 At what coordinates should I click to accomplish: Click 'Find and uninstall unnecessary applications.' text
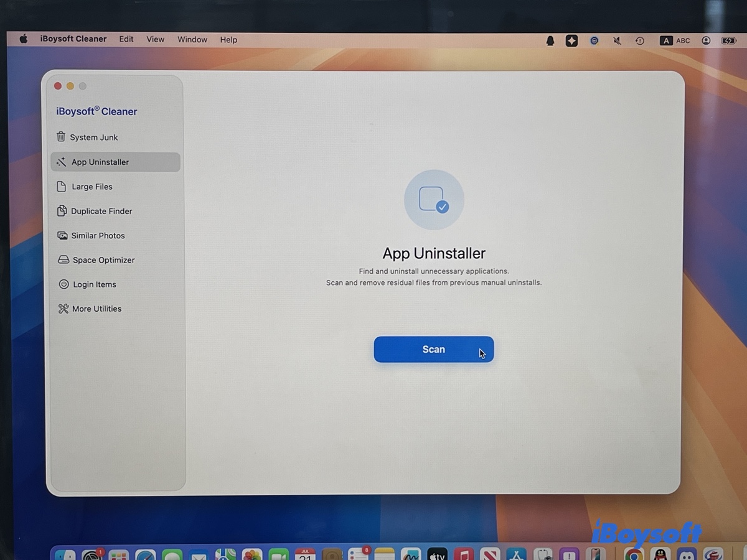[x=434, y=271]
